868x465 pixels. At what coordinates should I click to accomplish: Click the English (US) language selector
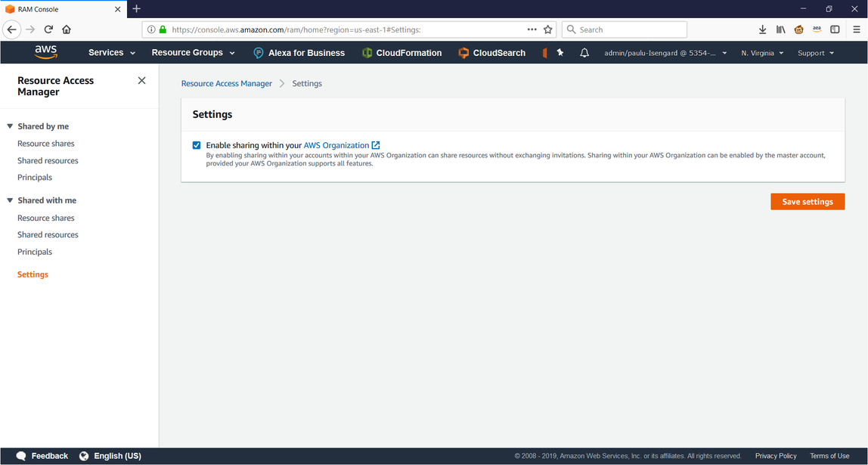110,456
